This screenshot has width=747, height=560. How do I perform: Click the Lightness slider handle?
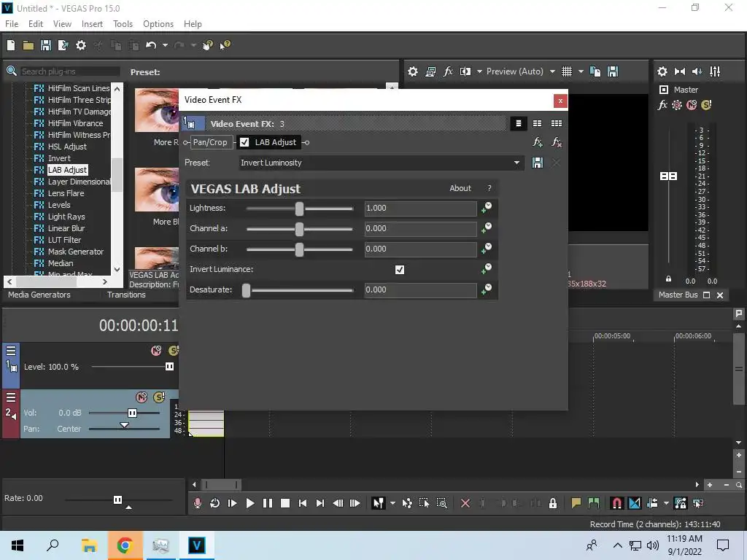(x=299, y=209)
